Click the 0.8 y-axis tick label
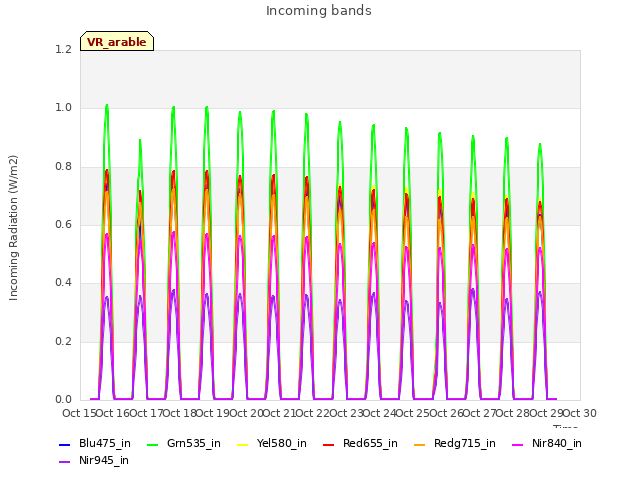The image size is (640, 480). [x=63, y=166]
